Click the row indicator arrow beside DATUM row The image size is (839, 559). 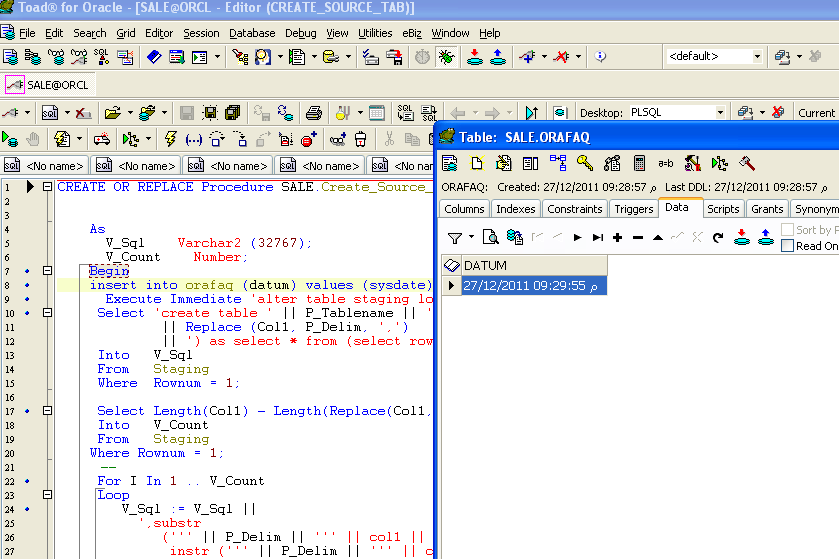(x=451, y=285)
